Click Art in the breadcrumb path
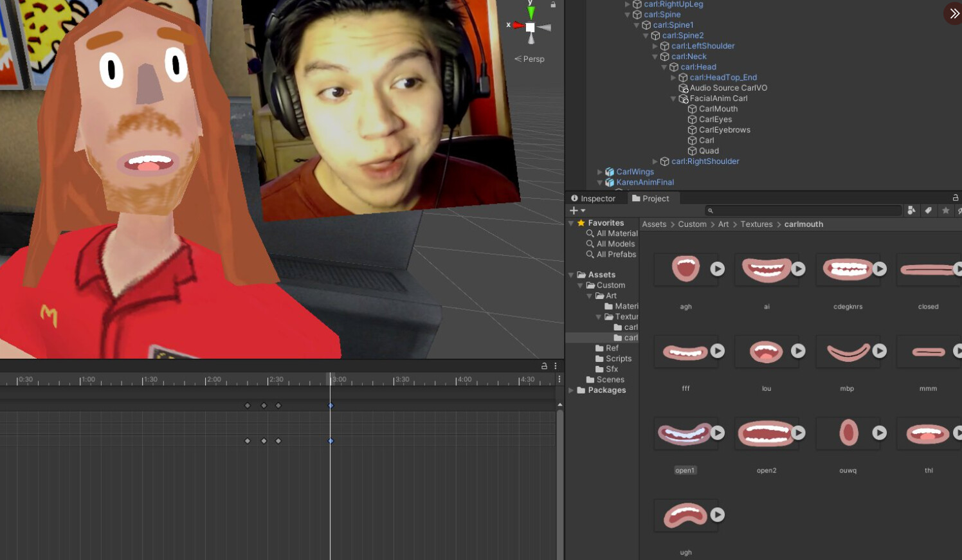962x560 pixels. [723, 224]
